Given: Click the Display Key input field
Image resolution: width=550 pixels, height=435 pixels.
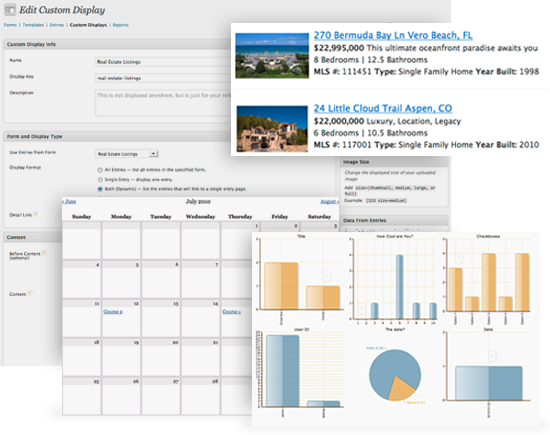Looking at the screenshot, I should point(163,78).
